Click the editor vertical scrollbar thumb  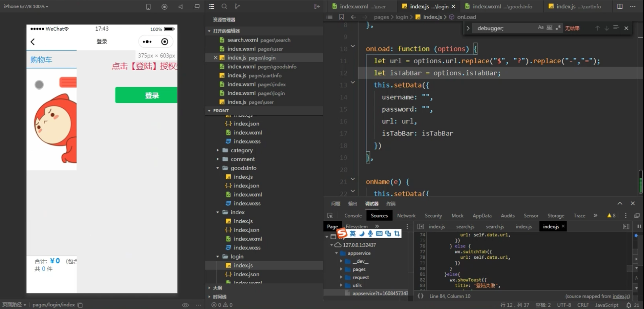(x=640, y=182)
